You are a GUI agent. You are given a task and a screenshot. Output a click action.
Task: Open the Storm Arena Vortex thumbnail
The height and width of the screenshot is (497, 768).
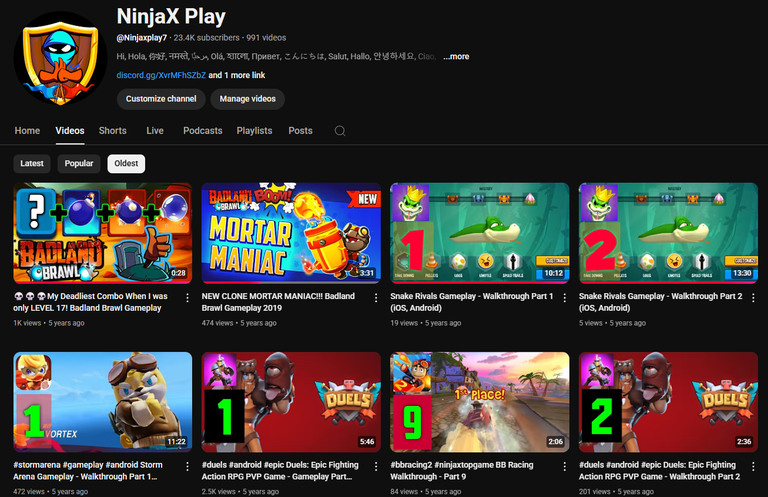click(x=103, y=402)
